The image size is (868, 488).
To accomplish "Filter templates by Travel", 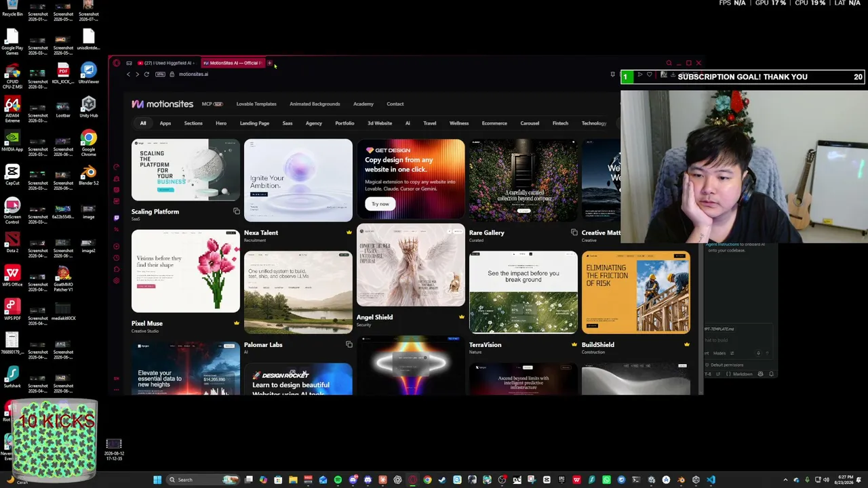I will click(430, 123).
